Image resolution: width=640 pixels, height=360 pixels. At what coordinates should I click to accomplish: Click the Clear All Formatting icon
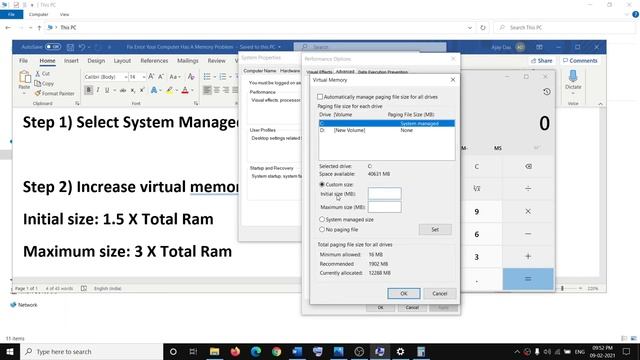pyautogui.click(x=191, y=77)
